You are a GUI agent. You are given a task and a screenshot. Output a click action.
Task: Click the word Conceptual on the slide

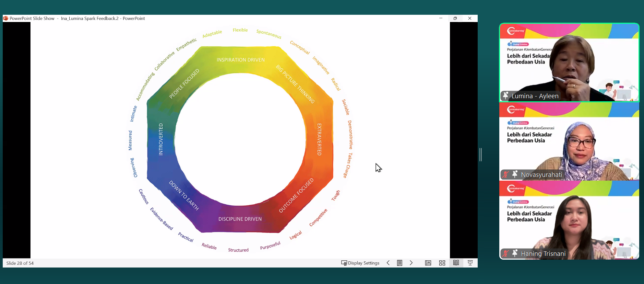(x=300, y=47)
